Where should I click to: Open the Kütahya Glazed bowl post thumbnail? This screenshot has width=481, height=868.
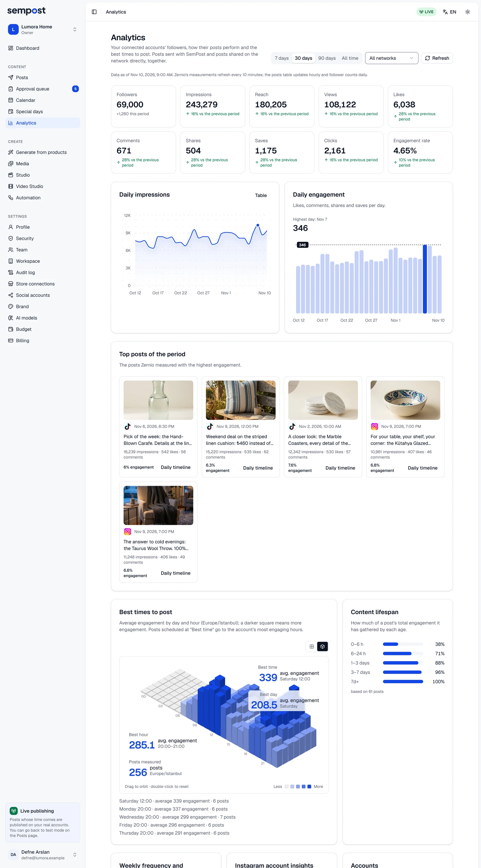[x=405, y=400]
